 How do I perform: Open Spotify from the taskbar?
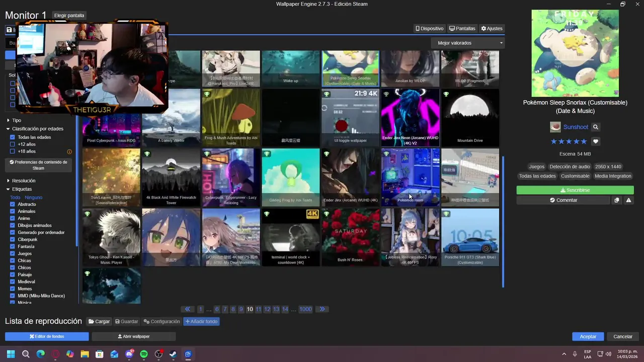tap(144, 354)
